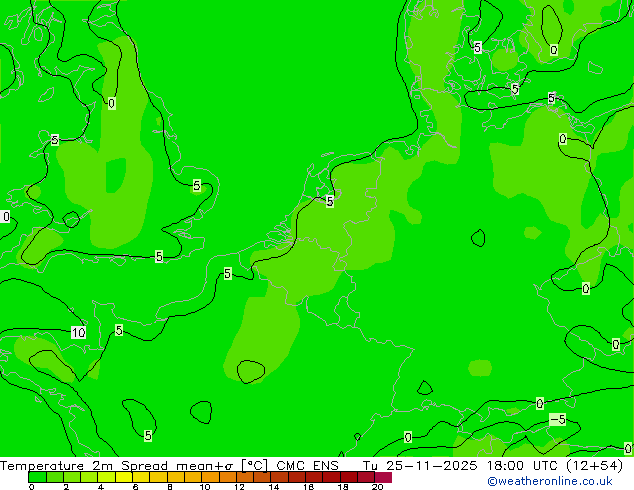Pick the crimson legend swatch beyond 20
634x490 pixels.
[x=383, y=477]
